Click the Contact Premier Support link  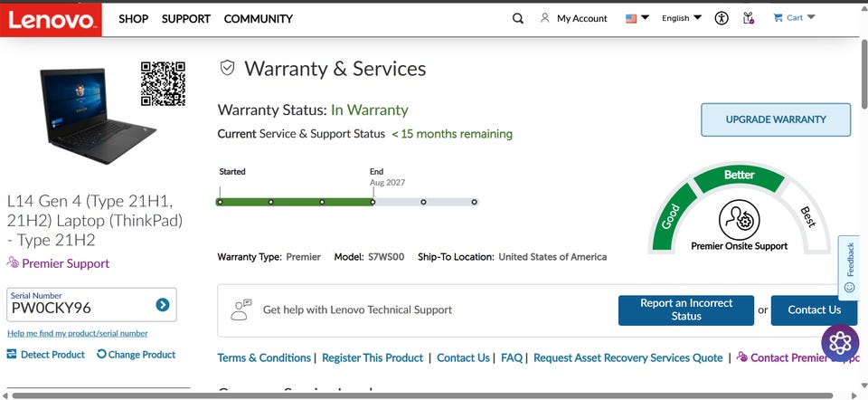tap(797, 357)
